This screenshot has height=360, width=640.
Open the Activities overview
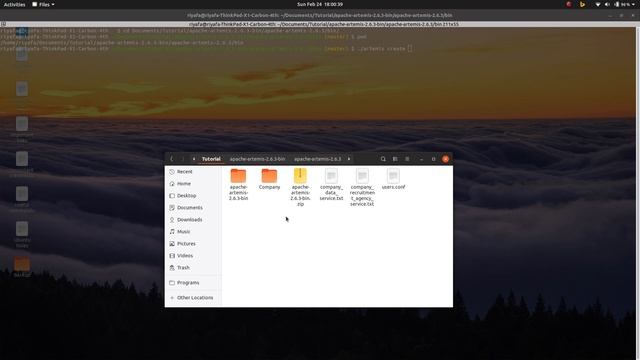pos(14,4)
